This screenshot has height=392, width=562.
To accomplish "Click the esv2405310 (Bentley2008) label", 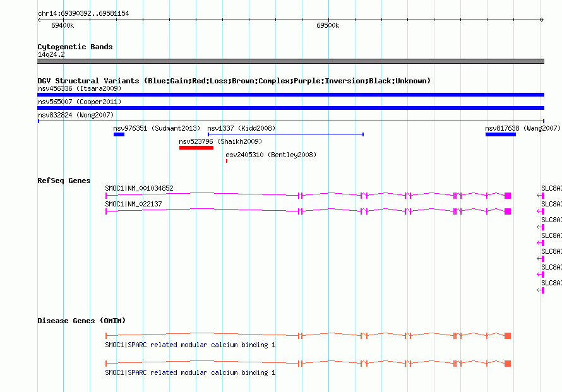I will [271, 155].
